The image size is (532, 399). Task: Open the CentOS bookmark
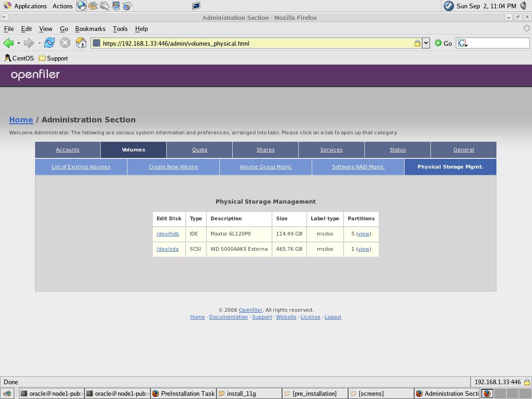pyautogui.click(x=20, y=58)
